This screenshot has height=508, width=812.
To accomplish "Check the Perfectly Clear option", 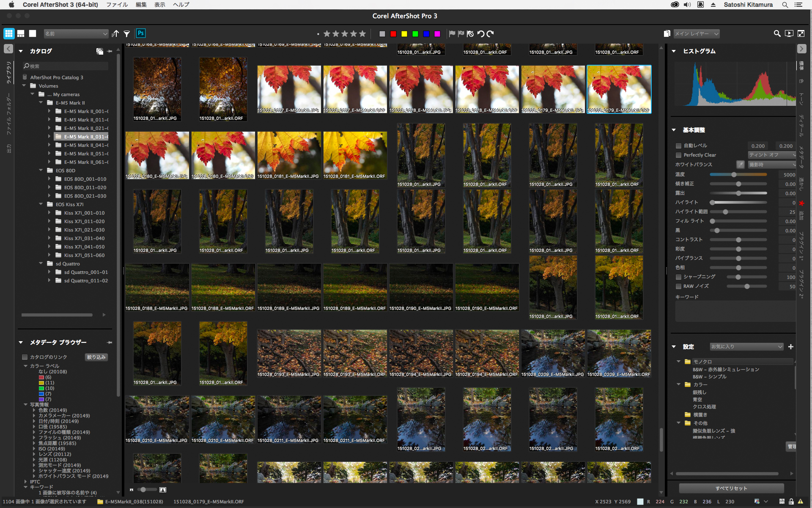I will pos(678,155).
